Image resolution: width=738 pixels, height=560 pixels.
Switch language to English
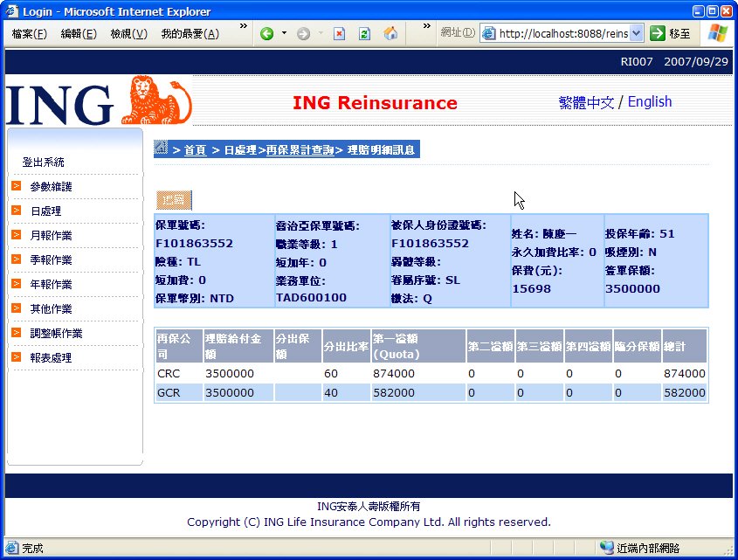click(650, 101)
